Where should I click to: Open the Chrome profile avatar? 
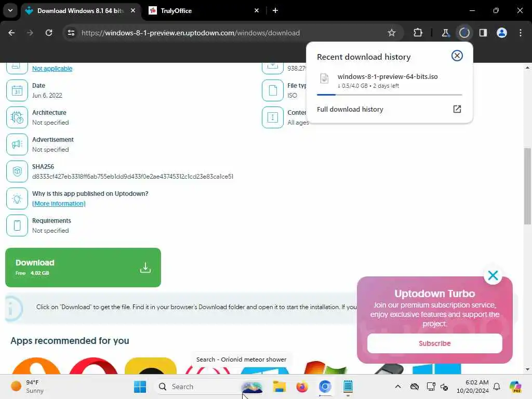coord(501,33)
